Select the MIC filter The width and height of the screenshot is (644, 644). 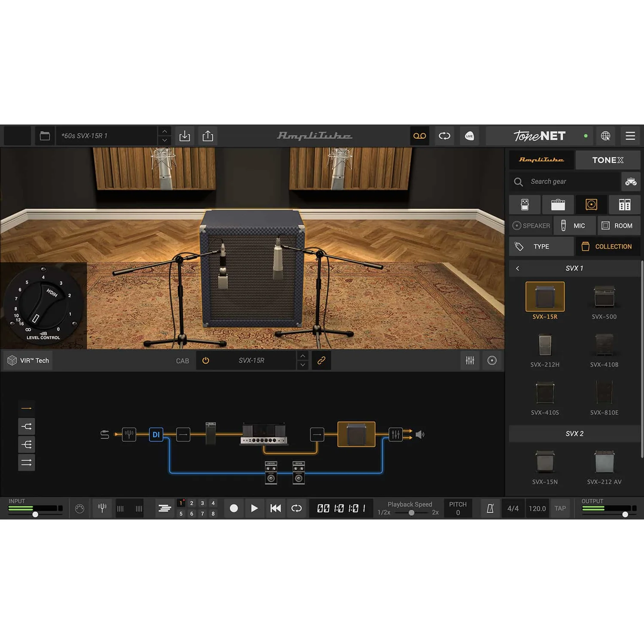[574, 225]
